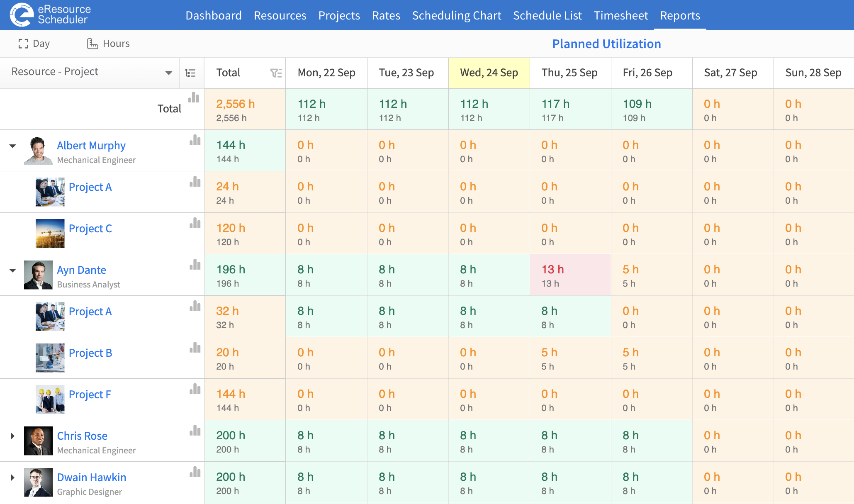Click the filter icon in Total column header

[276, 73]
